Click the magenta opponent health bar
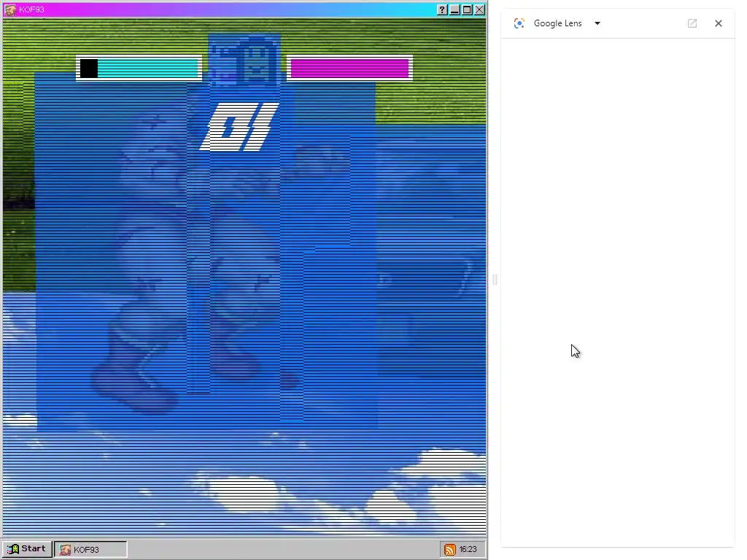The width and height of the screenshot is (747, 560). pyautogui.click(x=349, y=69)
